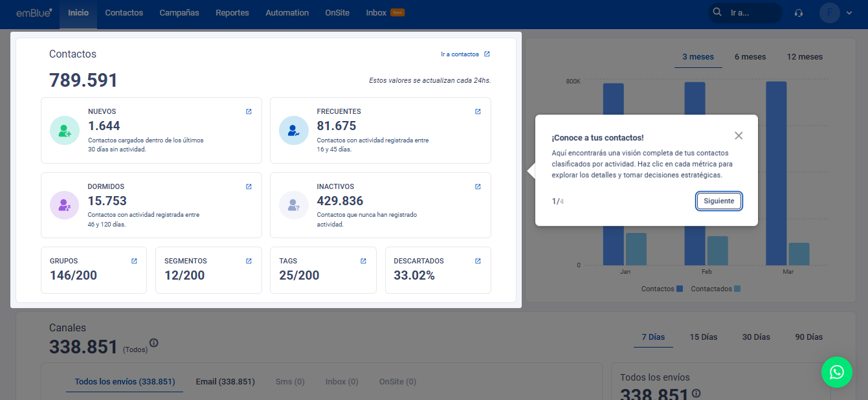Toggle the Contactos legend color square
868x400 pixels.
[680, 289]
